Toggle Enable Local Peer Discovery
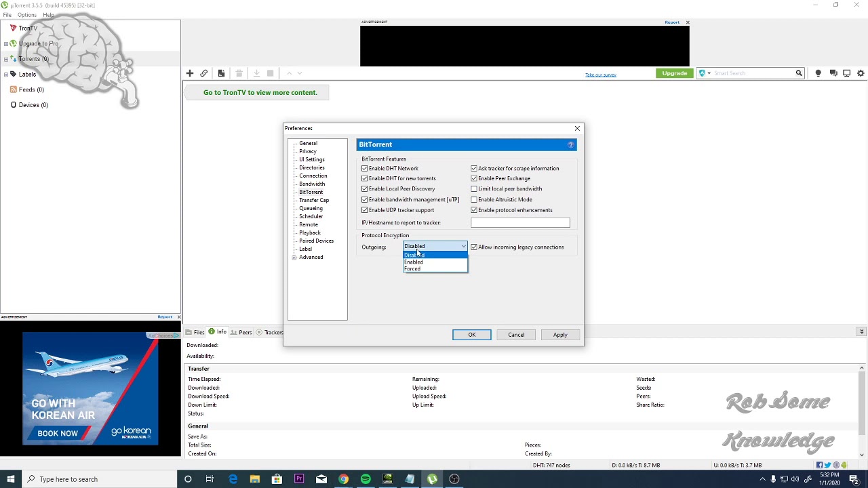 (x=365, y=189)
